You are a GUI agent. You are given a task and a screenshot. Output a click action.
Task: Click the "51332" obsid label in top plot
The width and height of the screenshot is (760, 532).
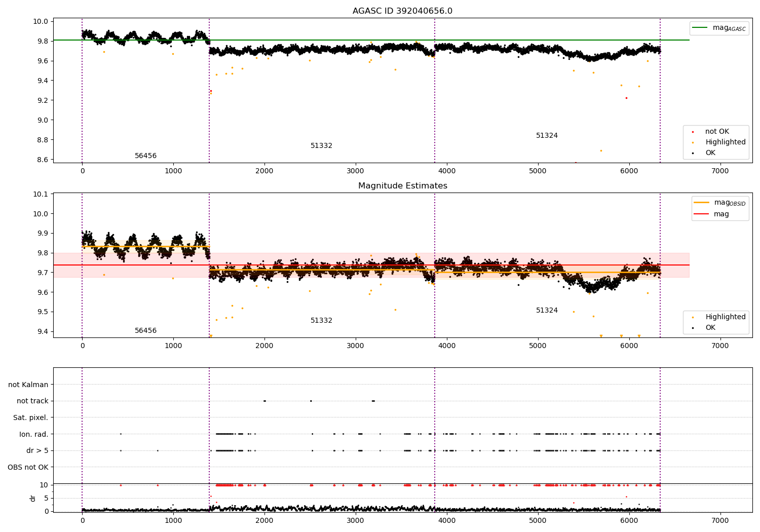[x=321, y=146]
